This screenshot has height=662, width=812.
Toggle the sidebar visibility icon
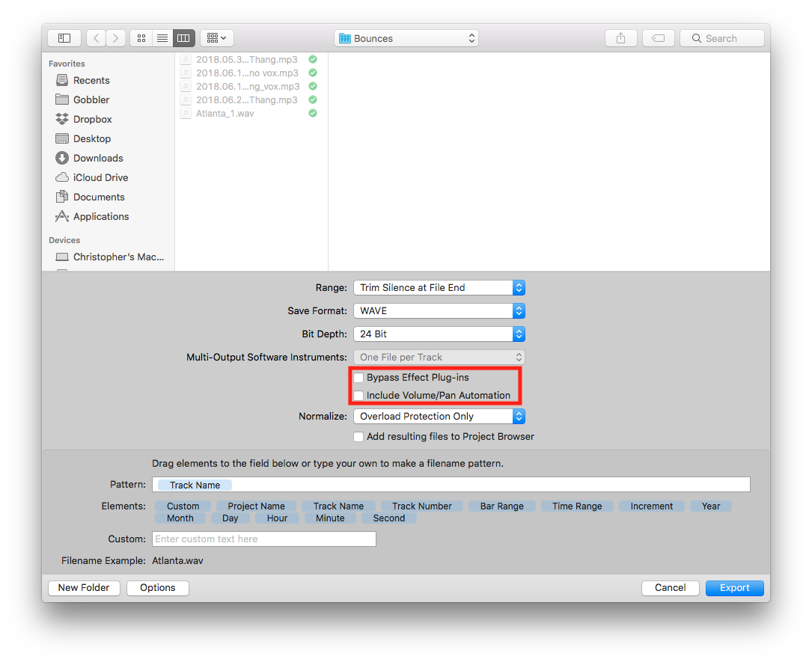coord(64,38)
